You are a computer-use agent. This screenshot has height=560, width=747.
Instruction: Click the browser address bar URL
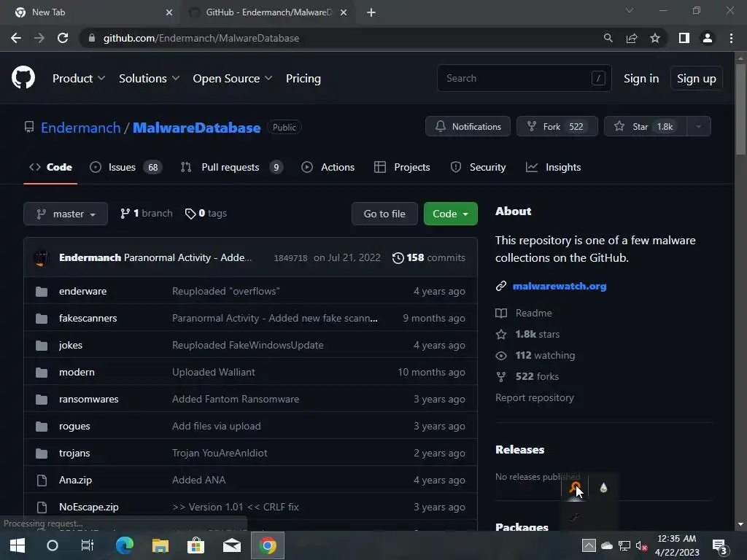click(x=201, y=38)
